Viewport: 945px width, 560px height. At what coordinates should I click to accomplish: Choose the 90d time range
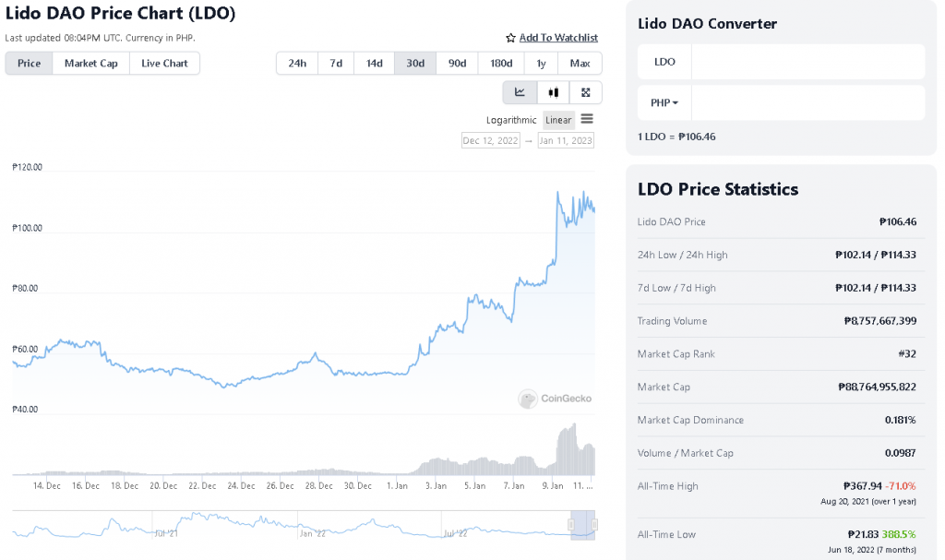(458, 64)
